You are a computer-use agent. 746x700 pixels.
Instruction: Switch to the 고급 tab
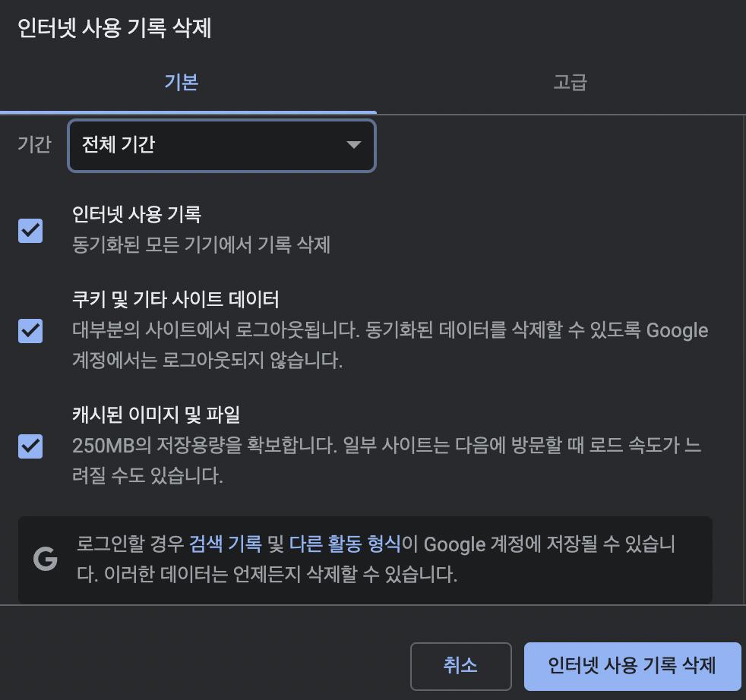[570, 82]
